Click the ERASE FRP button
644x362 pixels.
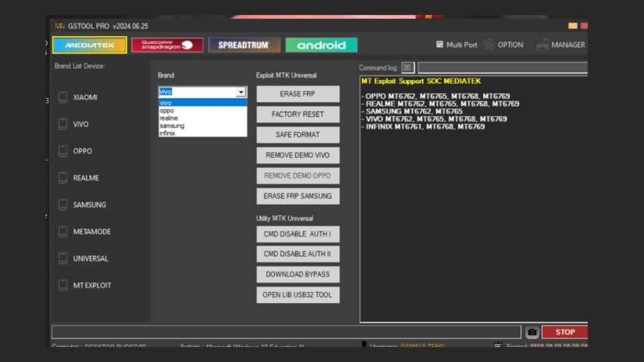(x=297, y=94)
